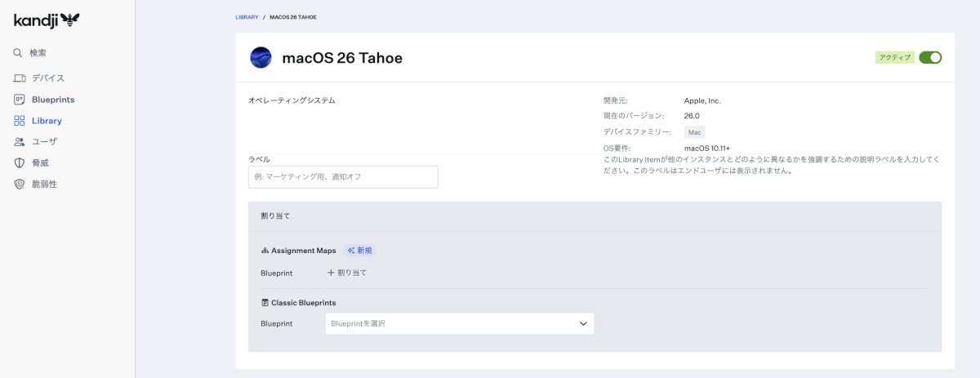This screenshot has width=980, height=378.
Task: Click the macOS 10.11+ requirement value
Action: click(x=707, y=148)
